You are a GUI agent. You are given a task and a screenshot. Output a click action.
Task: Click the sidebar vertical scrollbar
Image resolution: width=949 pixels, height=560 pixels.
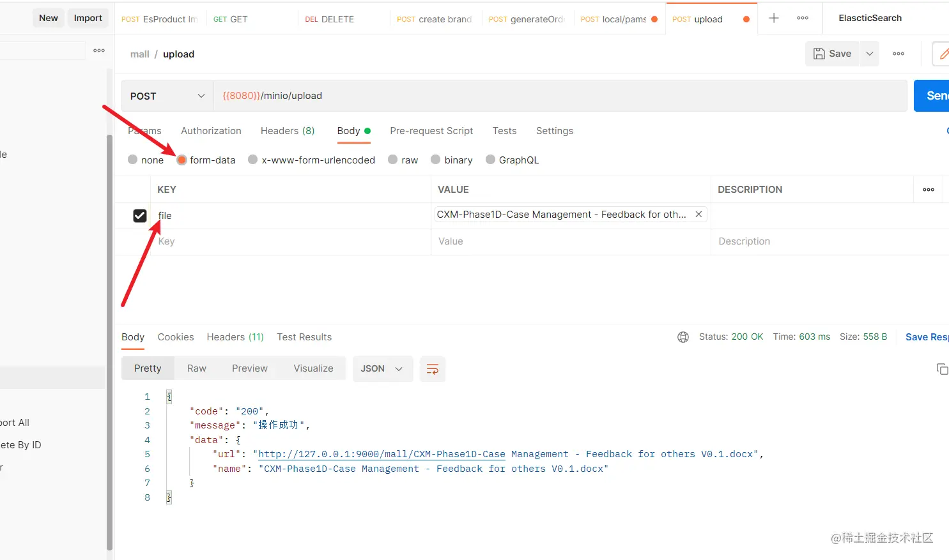tap(109, 342)
